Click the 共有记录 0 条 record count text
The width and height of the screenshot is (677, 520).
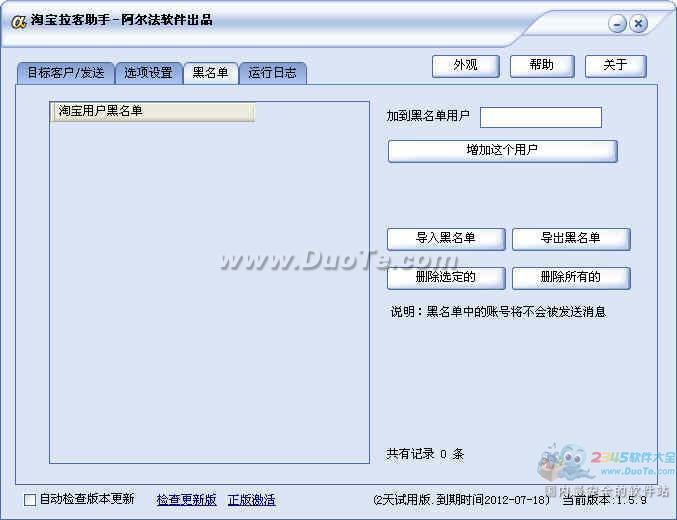(x=425, y=454)
